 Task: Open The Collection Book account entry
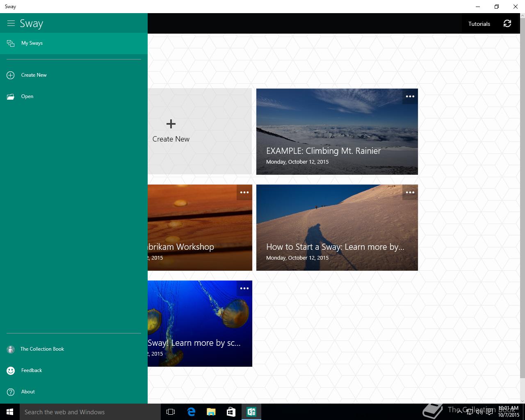point(74,349)
